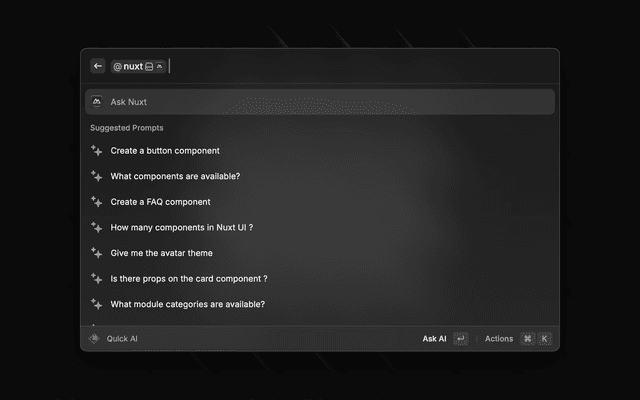640x400 pixels.
Task: Click sparkle icon next to What module categories
Action: 96,304
